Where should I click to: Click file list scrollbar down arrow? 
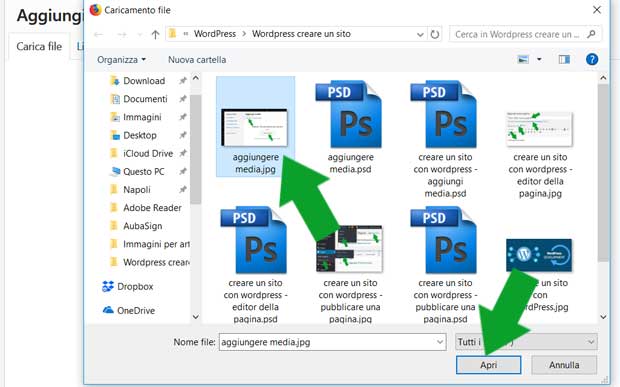point(603,317)
